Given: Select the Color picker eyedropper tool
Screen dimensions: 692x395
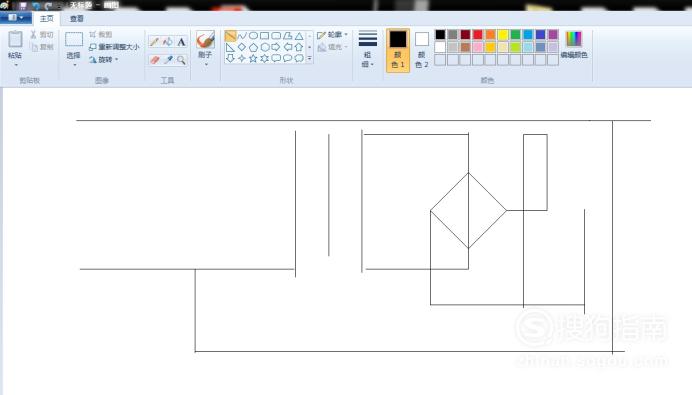Looking at the screenshot, I should tap(168, 60).
